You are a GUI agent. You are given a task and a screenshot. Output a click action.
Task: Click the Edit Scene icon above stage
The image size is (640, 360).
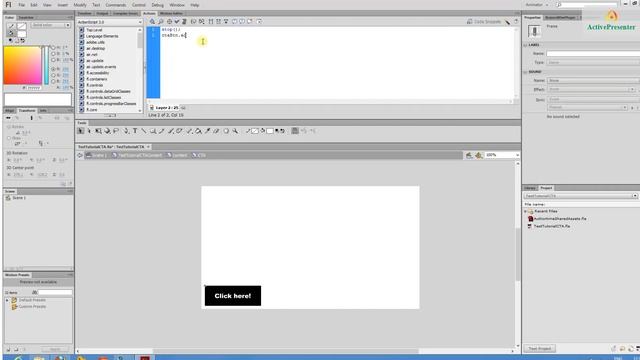tap(469, 155)
